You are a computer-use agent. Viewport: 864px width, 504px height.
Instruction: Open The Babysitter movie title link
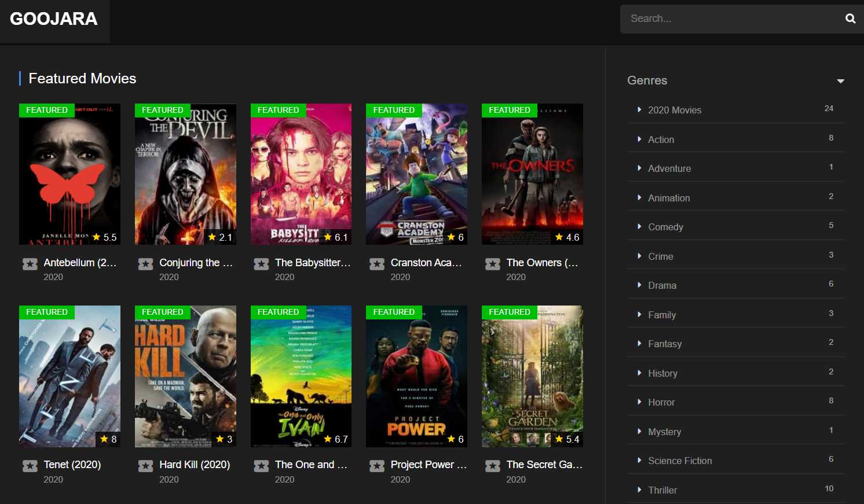(313, 263)
